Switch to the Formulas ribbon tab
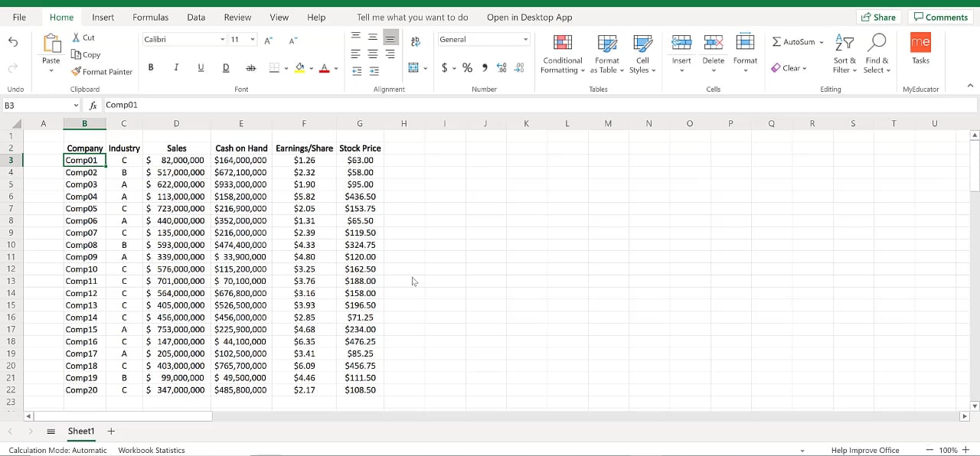The height and width of the screenshot is (456, 980). [151, 17]
